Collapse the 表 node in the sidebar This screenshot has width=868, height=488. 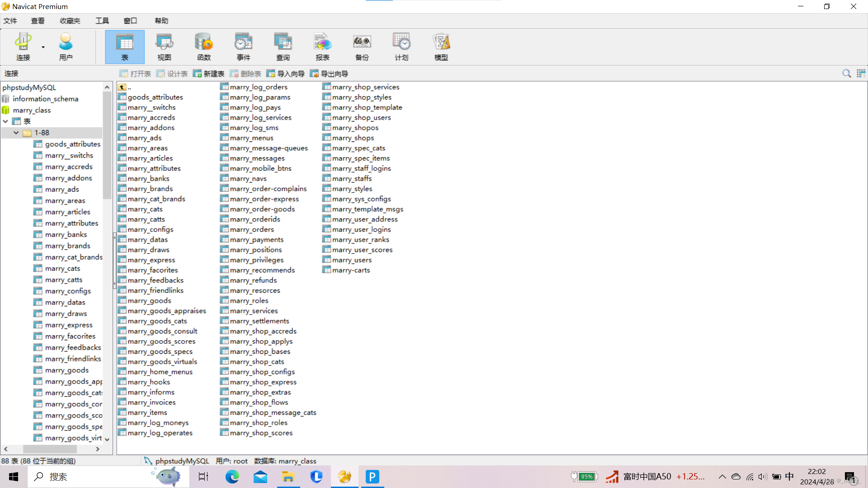pyautogui.click(x=5, y=121)
